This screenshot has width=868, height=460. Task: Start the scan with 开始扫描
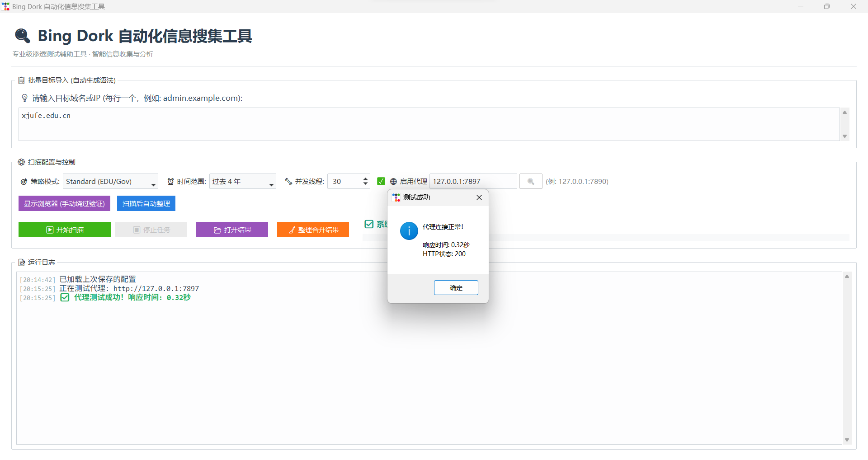[x=65, y=230]
